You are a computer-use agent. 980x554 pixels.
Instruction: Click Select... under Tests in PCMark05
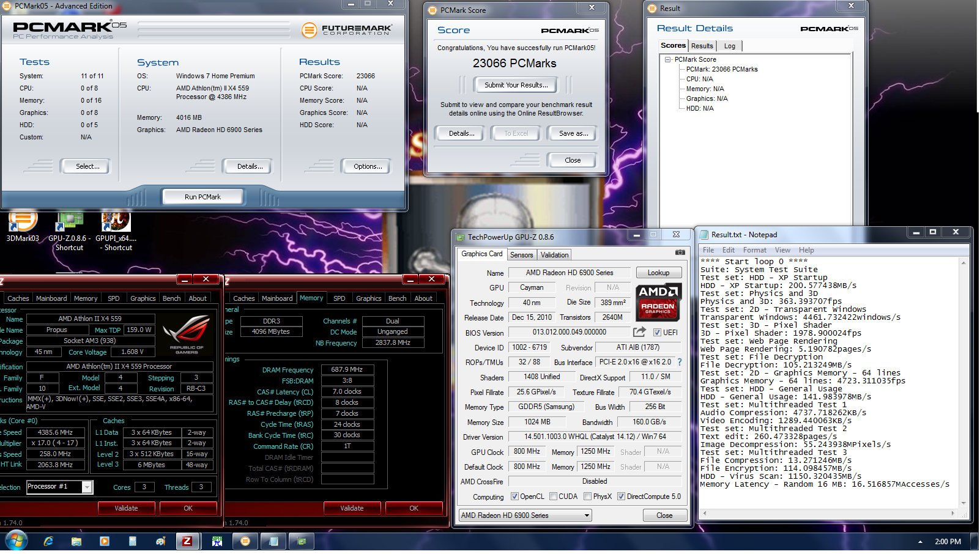pos(87,166)
